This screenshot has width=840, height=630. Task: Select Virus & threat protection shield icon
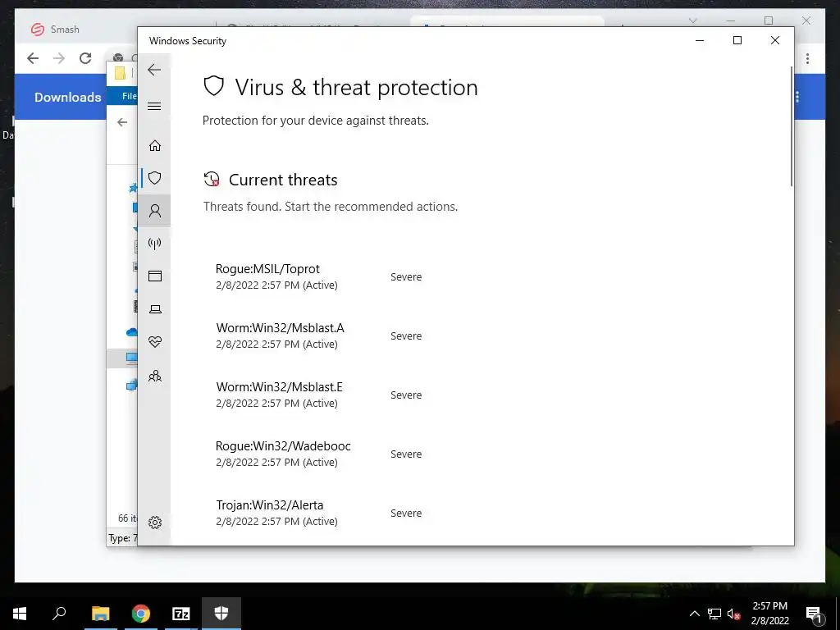(155, 178)
